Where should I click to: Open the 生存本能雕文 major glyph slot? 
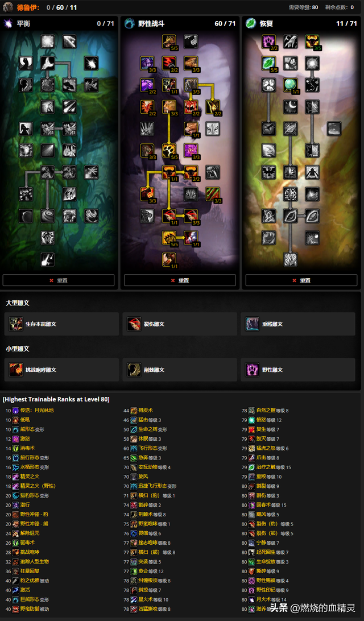62,324
